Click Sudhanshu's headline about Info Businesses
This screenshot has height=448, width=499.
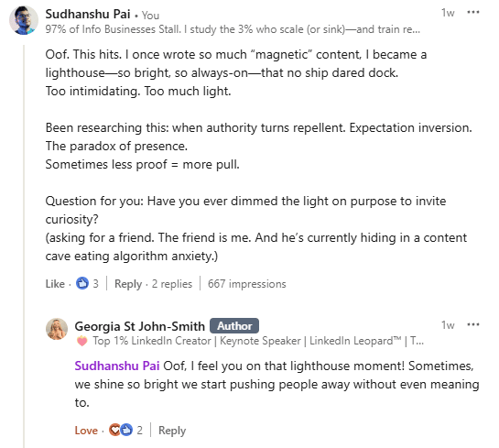(x=233, y=29)
